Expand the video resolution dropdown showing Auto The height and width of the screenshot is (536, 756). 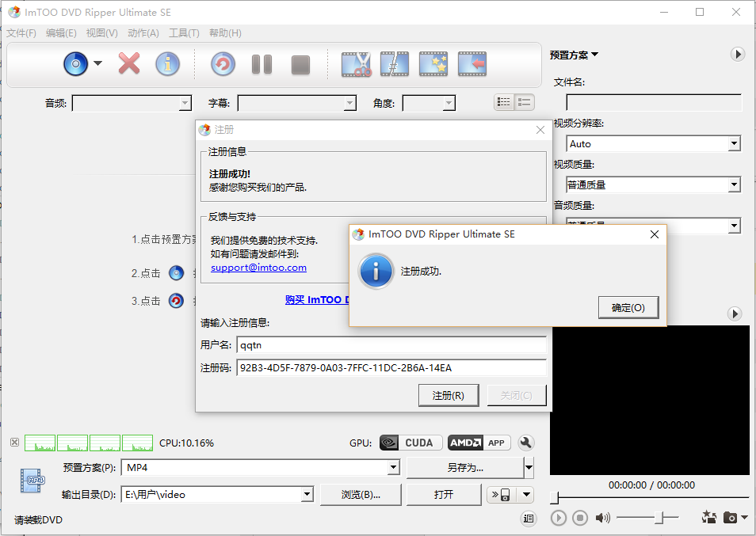click(x=734, y=144)
